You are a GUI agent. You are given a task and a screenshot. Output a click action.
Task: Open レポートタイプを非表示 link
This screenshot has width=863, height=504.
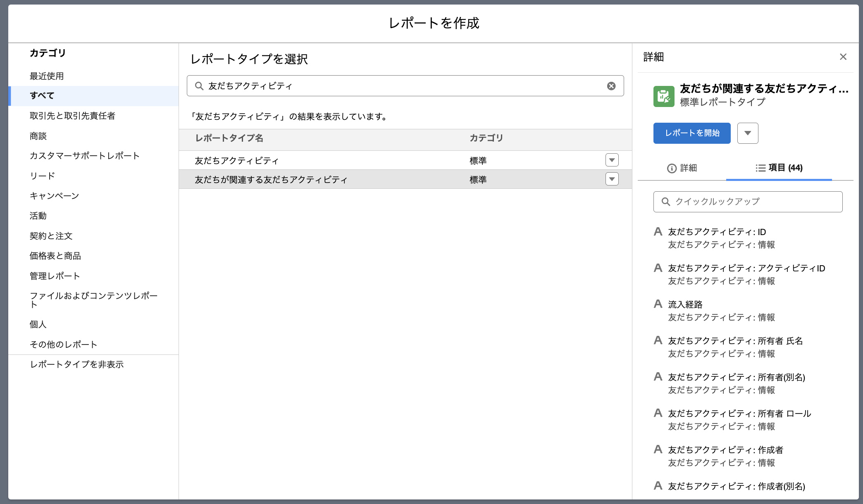[x=77, y=364]
